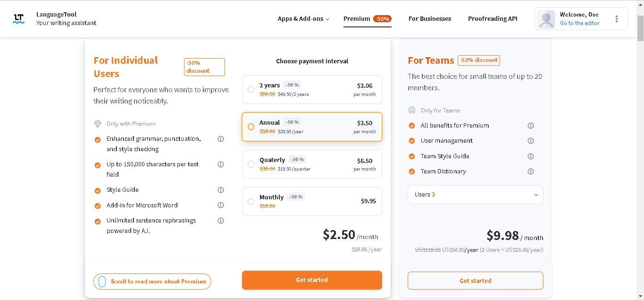This screenshot has height=300, width=644.
Task: Go to For Businesses page
Action: click(x=429, y=19)
